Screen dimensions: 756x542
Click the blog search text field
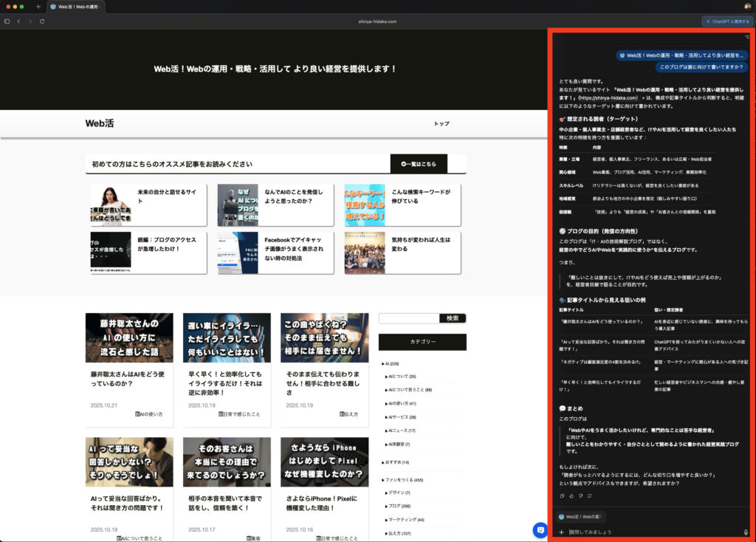pos(408,318)
